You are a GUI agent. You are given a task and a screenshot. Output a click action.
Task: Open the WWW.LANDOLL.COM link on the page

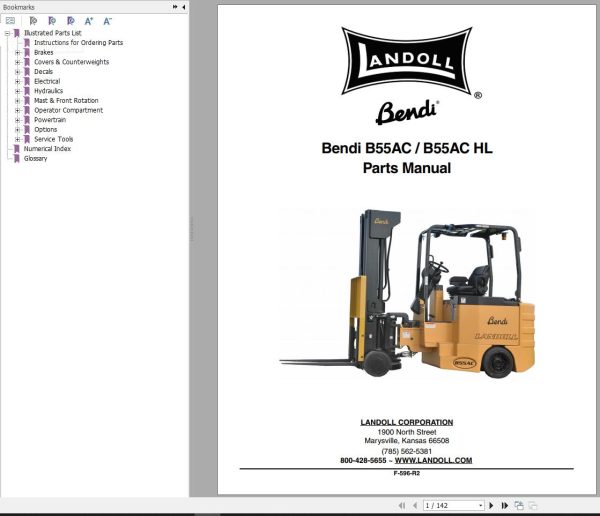click(x=433, y=460)
